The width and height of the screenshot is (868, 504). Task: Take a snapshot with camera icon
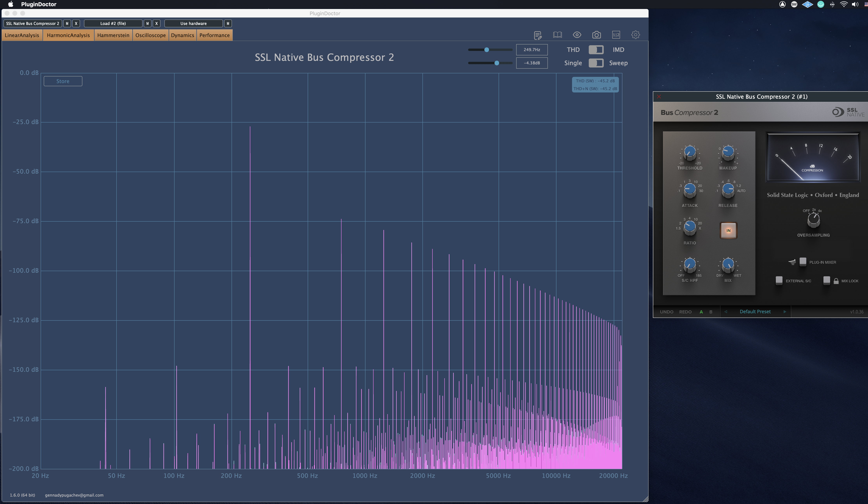597,35
